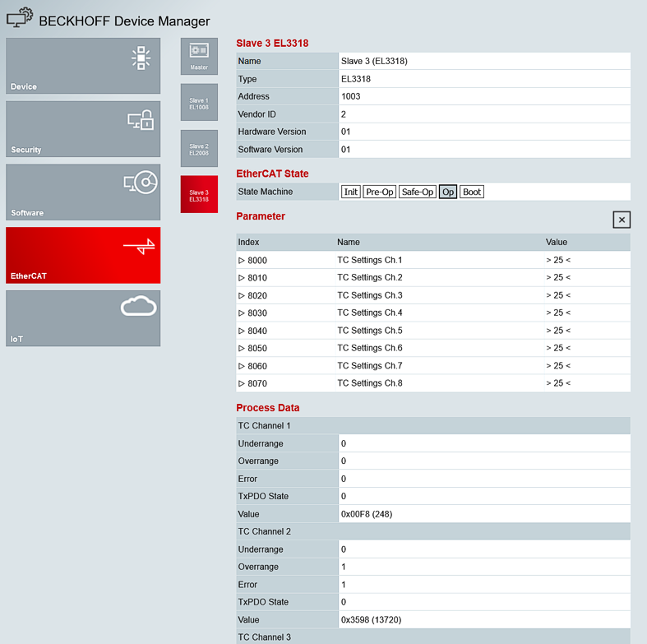Open the Security tile
Image resolution: width=647 pixels, height=644 pixels.
(83, 129)
